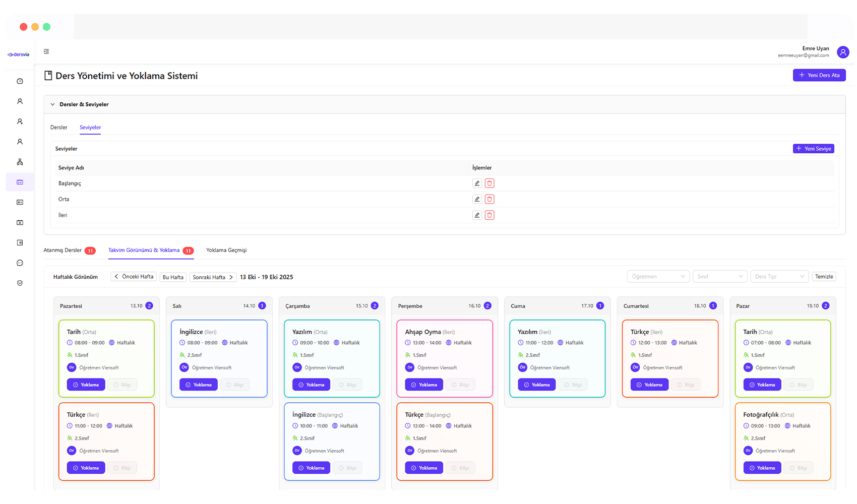
Task: Click the Yeni Ders Ata button
Action: [819, 75]
